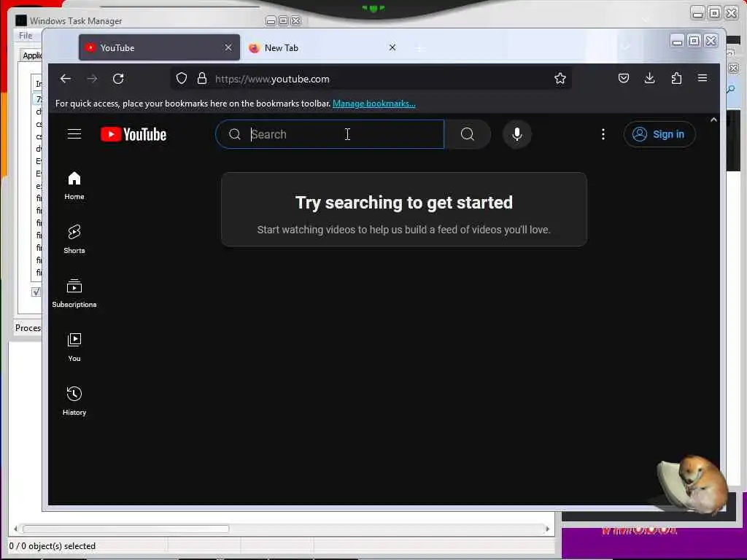This screenshot has width=747, height=560.
Task: Start voice search with the microphone
Action: (x=517, y=134)
